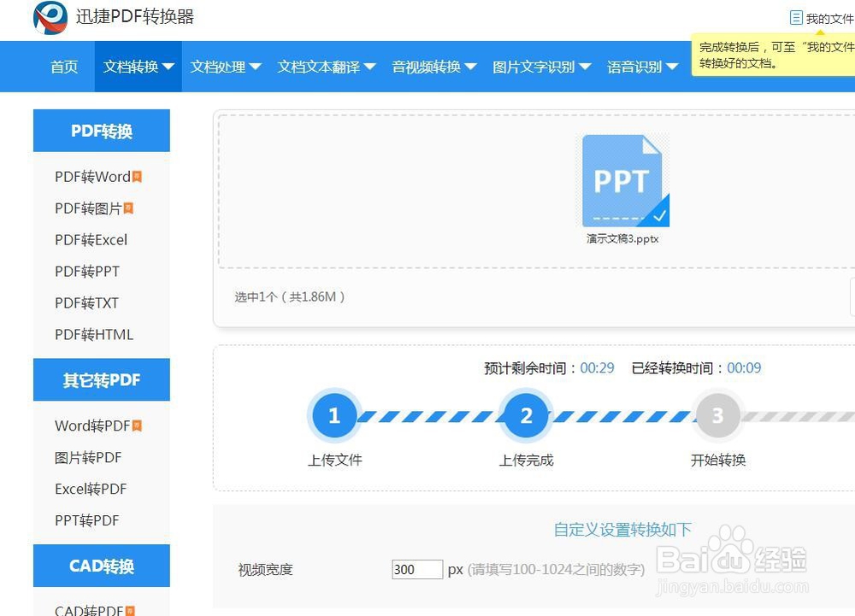The image size is (855, 616).
Task: Click the 迅捷PDF转换器 logo icon
Action: pos(49,19)
